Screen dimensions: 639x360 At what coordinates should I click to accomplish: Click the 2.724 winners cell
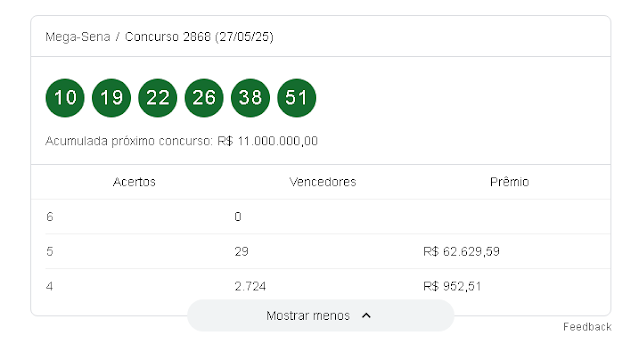[250, 286]
